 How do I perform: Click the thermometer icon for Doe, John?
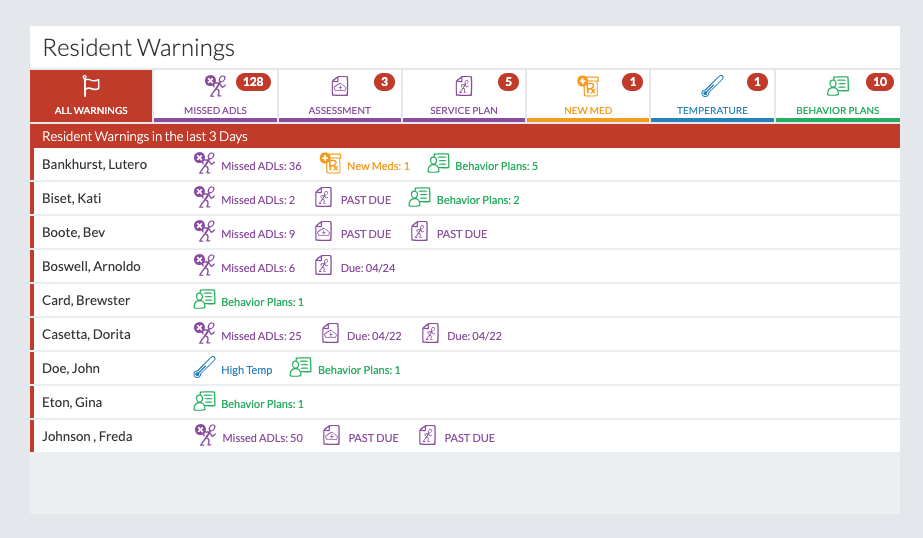pyautogui.click(x=204, y=368)
